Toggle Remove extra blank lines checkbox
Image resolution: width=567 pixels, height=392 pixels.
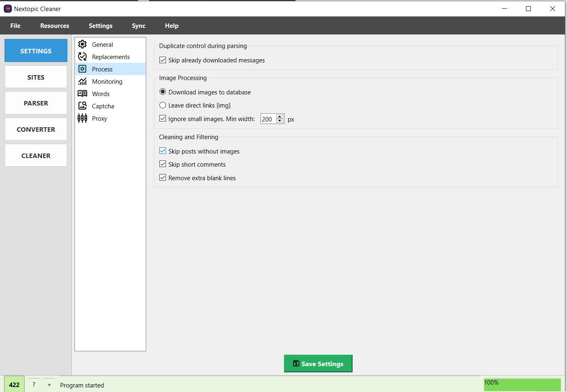tap(163, 178)
